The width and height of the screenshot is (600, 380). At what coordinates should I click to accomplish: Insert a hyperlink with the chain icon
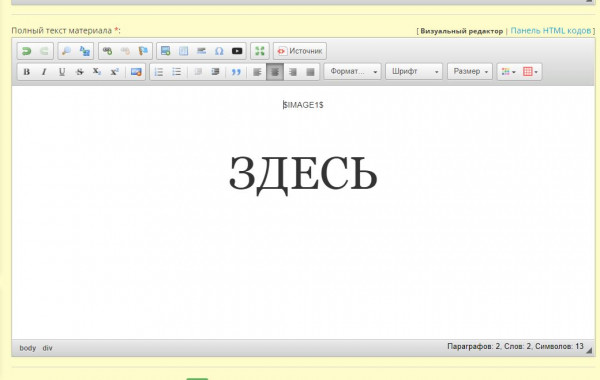pos(108,51)
